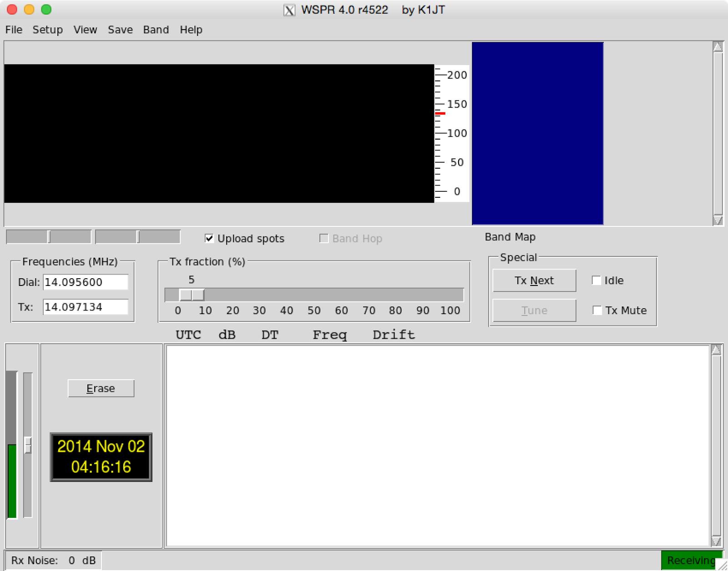The height and width of the screenshot is (571, 728).
Task: Click the 2014 Nov 02 clock display
Action: click(101, 457)
